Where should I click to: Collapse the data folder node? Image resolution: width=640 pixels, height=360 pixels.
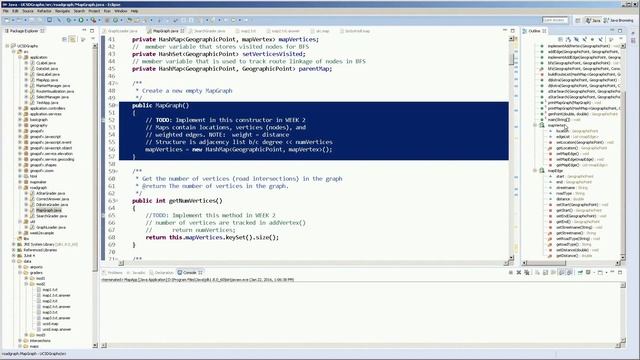tap(14, 261)
